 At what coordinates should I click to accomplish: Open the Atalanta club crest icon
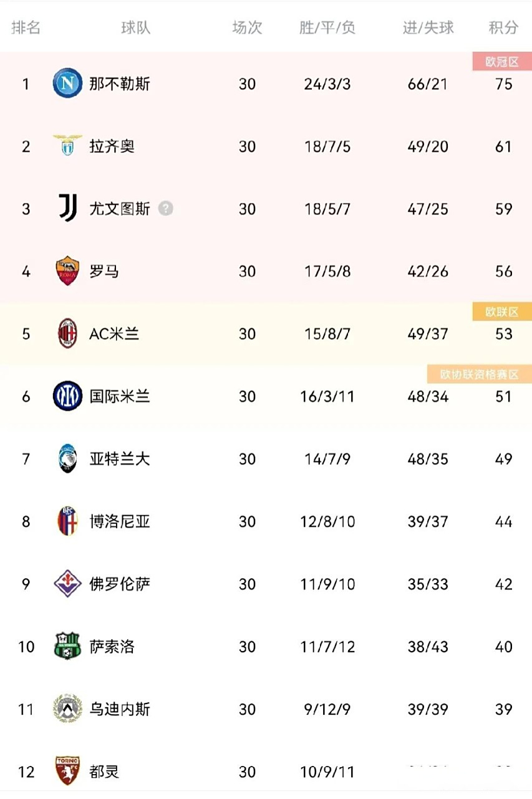pos(67,459)
